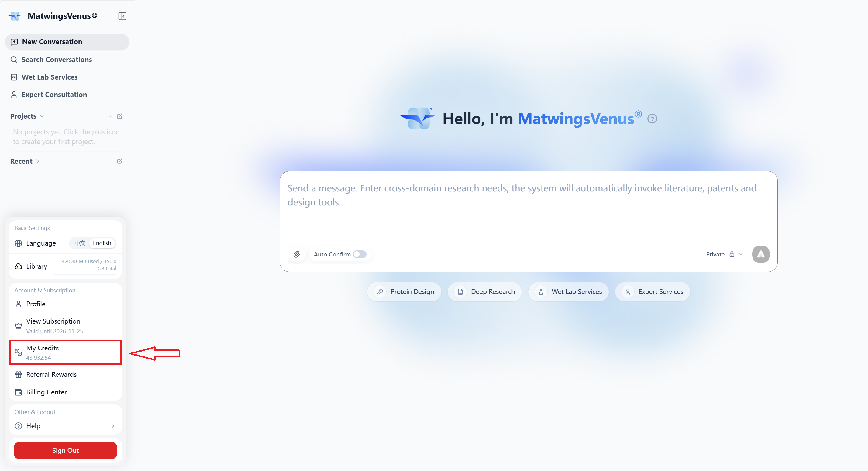
Task: Expand the Recent section chevron
Action: tap(38, 161)
